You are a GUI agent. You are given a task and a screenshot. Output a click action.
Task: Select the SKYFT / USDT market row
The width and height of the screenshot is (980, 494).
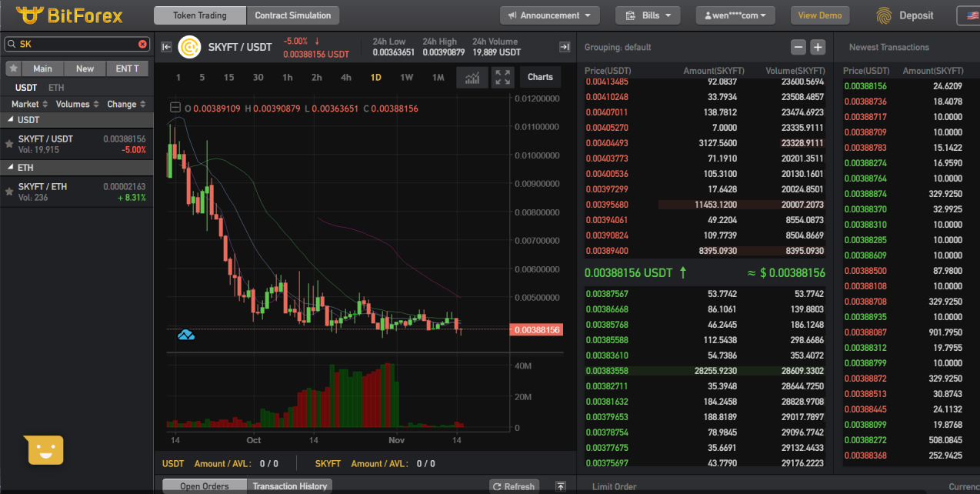[76, 144]
